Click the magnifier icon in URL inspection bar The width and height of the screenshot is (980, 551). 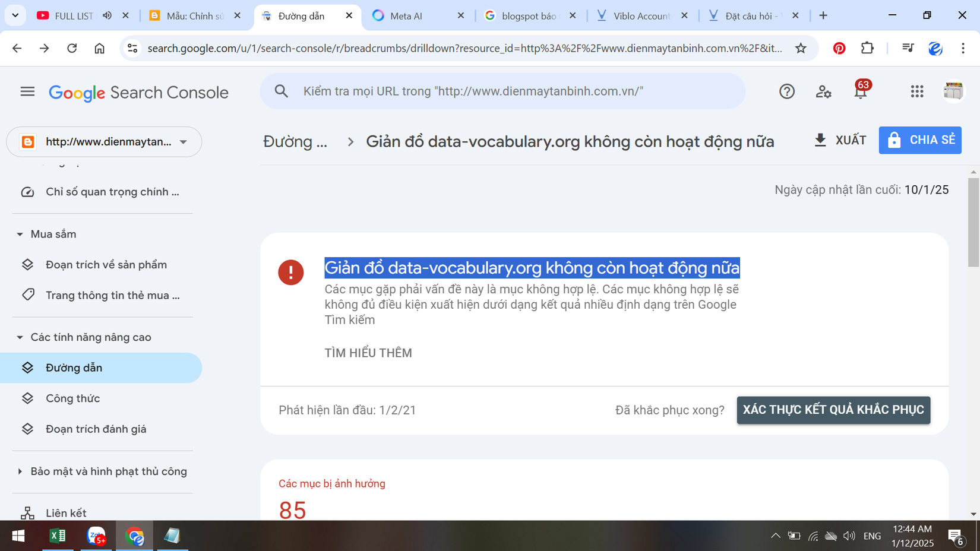282,91
